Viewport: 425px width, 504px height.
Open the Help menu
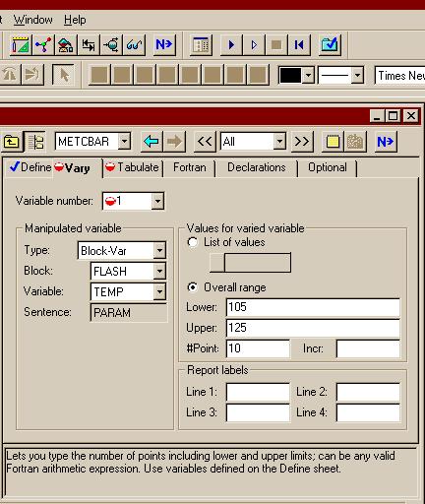point(75,20)
